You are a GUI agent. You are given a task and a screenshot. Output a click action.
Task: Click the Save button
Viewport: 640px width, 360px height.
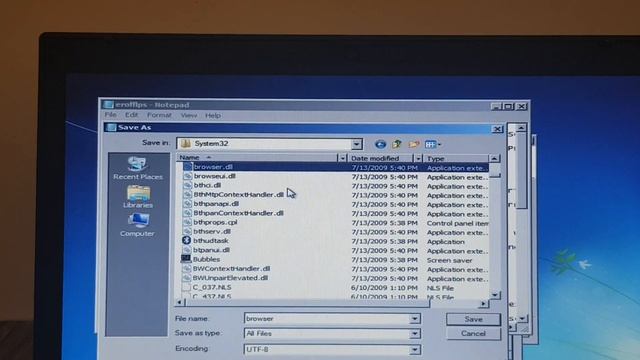coord(473,319)
